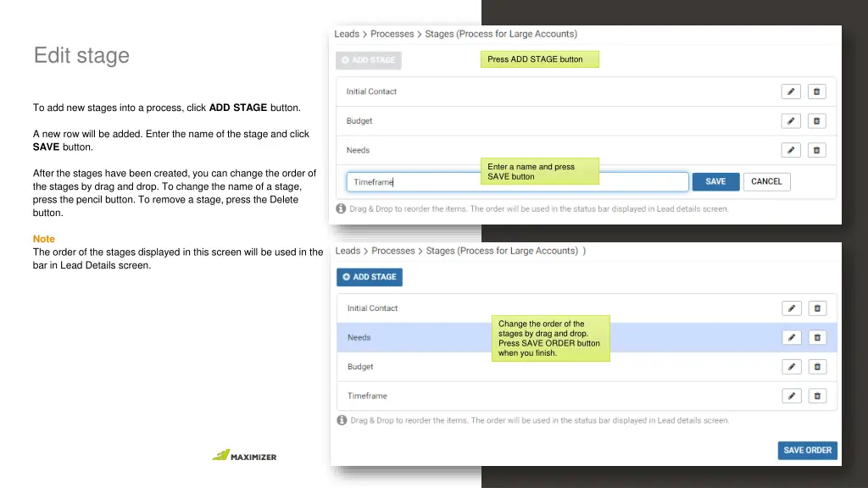
Task: Select Timeframe row in lower list
Action: pyautogui.click(x=587, y=396)
